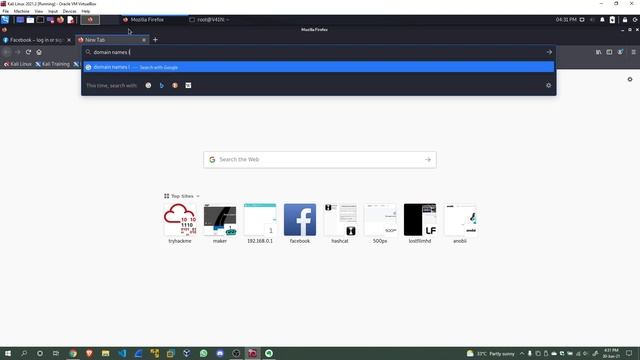Open Visual Studio Code from Windows taskbar
Screen dimensions: 640x360
point(122,353)
